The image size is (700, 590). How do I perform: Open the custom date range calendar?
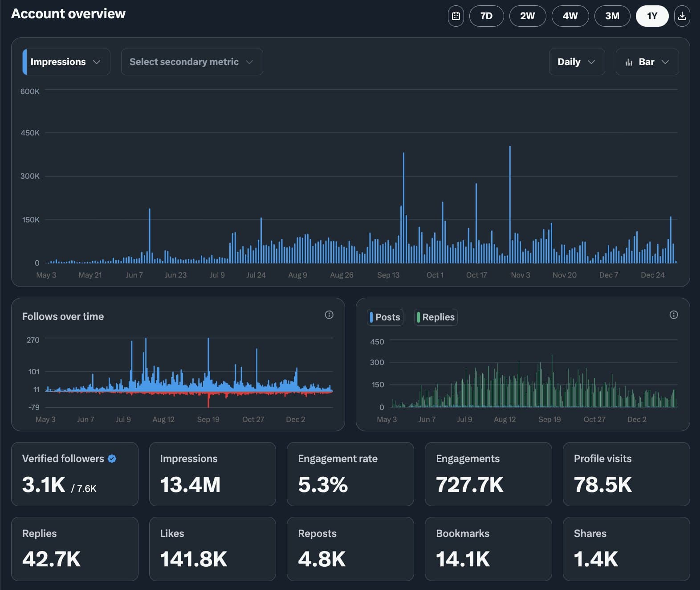pyautogui.click(x=456, y=16)
